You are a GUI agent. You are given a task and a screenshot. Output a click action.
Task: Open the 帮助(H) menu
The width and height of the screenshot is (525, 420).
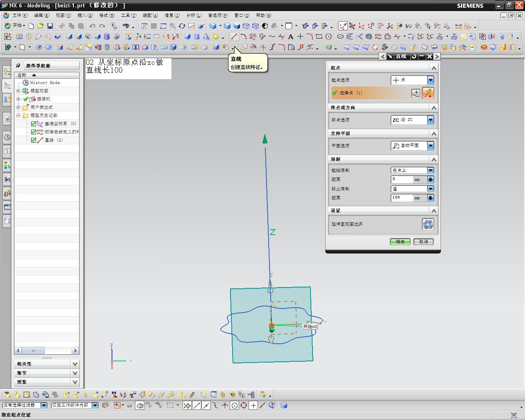point(263,15)
